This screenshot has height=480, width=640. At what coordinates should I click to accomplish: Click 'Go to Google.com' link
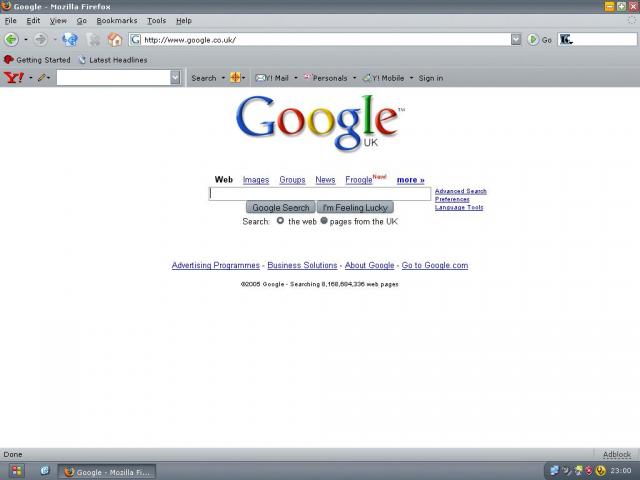(x=435, y=265)
